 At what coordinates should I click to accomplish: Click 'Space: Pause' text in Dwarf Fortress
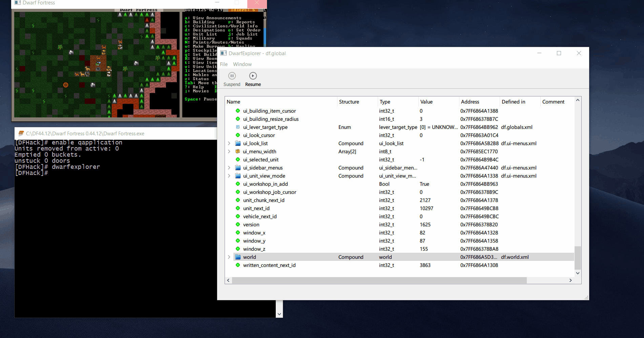pos(201,99)
